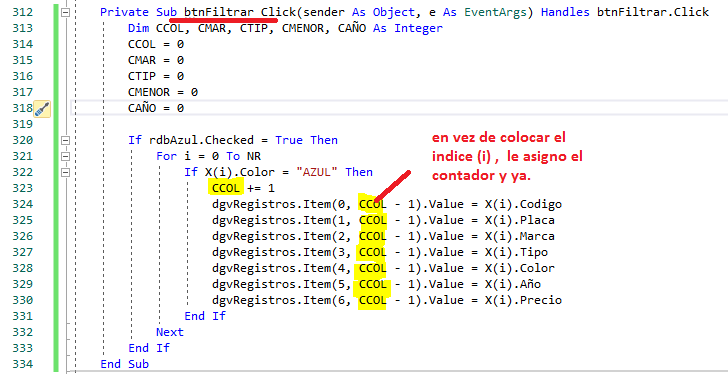Collapse the If rdbAzul.Checked block
This screenshot has height=374, width=728.
tap(65, 140)
